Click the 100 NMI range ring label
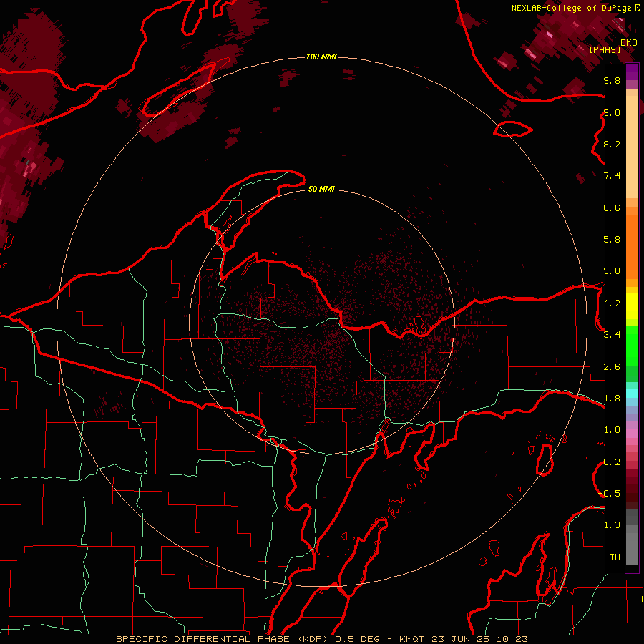This screenshot has width=644, height=644. (321, 57)
